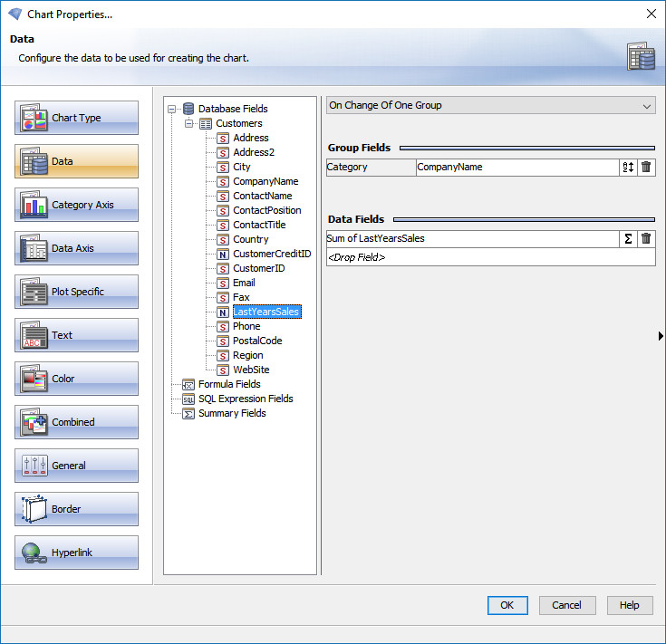Delete the Sum of LastYearsSales data field
This screenshot has height=644, width=666.
646,239
